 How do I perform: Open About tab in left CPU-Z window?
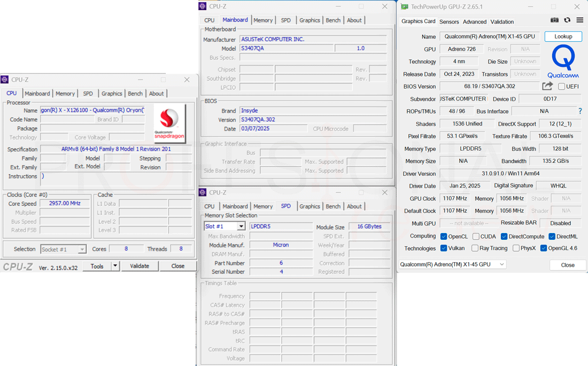157,94
